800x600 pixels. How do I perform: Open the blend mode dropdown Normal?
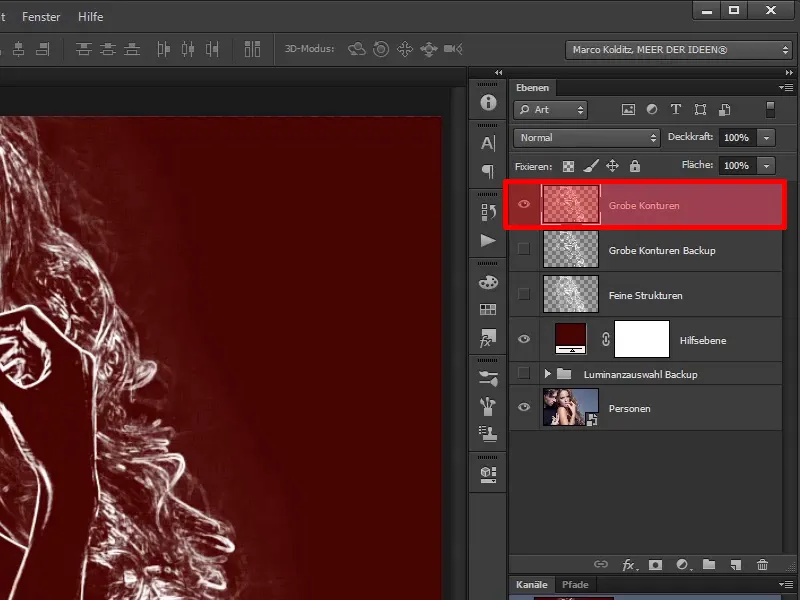587,138
